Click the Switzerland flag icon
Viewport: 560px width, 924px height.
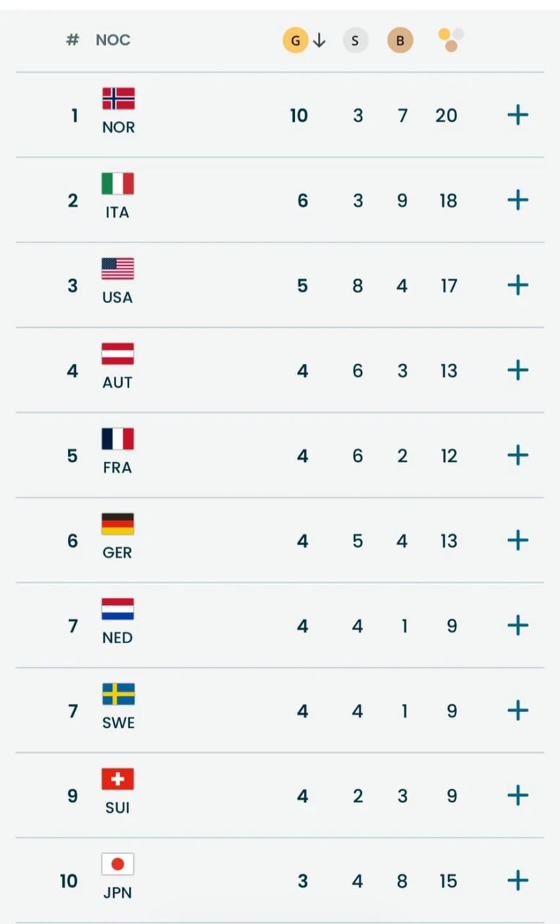point(118,779)
